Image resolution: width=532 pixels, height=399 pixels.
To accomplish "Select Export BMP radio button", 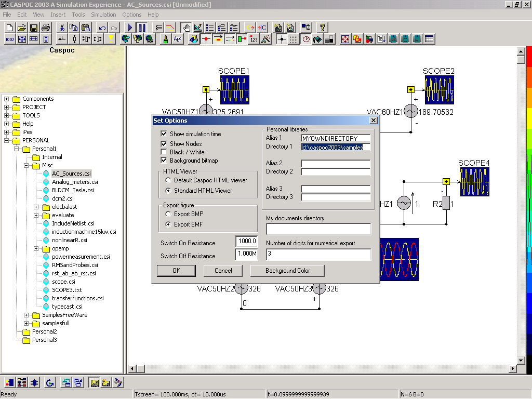I will pyautogui.click(x=168, y=214).
